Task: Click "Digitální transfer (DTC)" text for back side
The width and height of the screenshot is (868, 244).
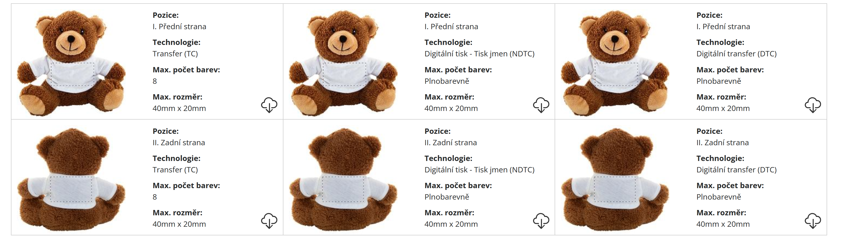Action: [736, 170]
